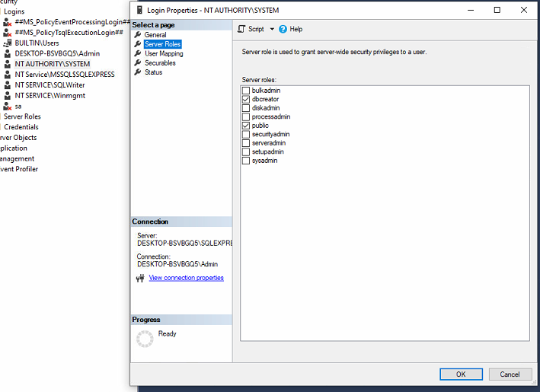Select the Server Roles folder in tree

click(22, 116)
